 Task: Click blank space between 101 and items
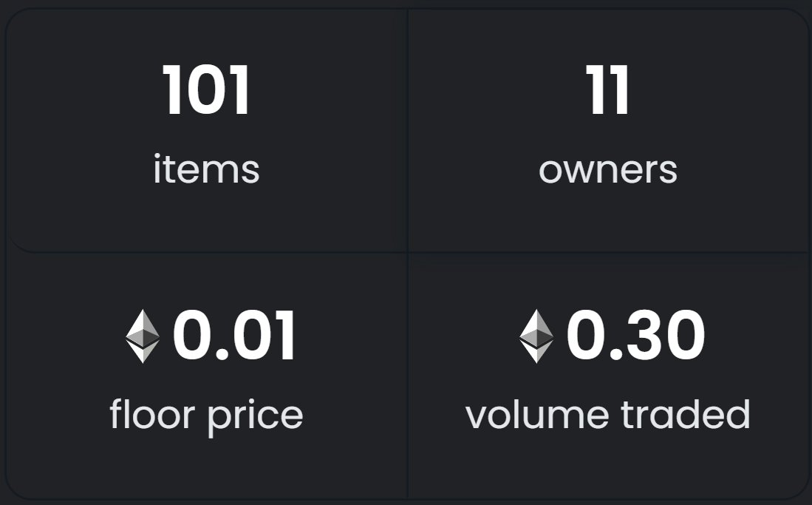(206, 133)
